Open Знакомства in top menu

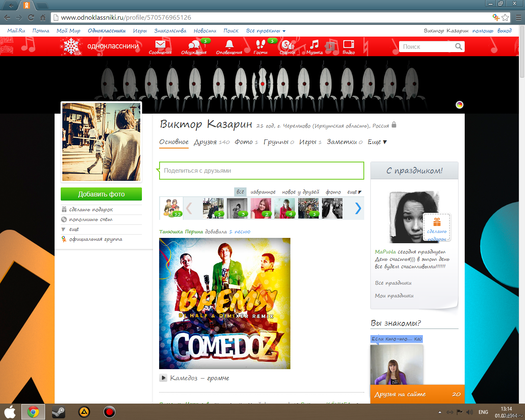(x=170, y=31)
